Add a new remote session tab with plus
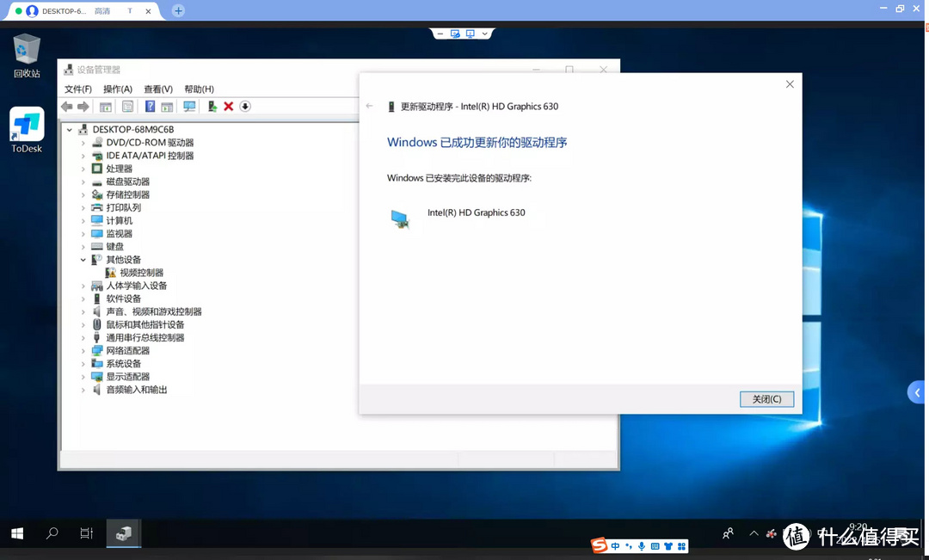Viewport: 929px width, 560px height. coord(178,10)
